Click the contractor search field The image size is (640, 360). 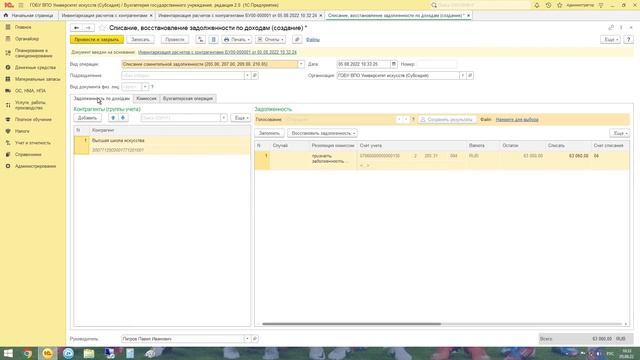(x=180, y=118)
